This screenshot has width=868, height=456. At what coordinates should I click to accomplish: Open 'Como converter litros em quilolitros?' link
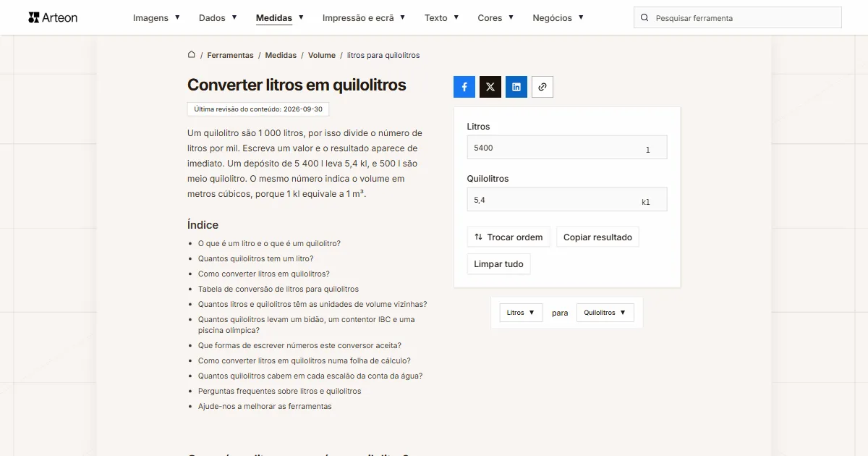tap(263, 274)
